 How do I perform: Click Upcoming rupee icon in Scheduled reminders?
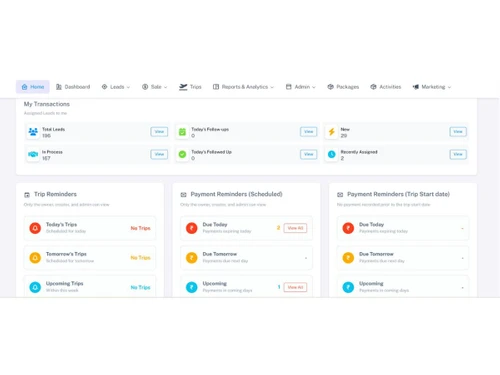click(x=192, y=287)
